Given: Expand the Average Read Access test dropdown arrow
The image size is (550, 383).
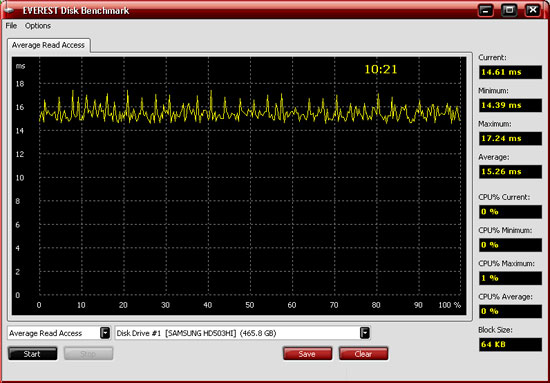Looking at the screenshot, I should click(105, 333).
